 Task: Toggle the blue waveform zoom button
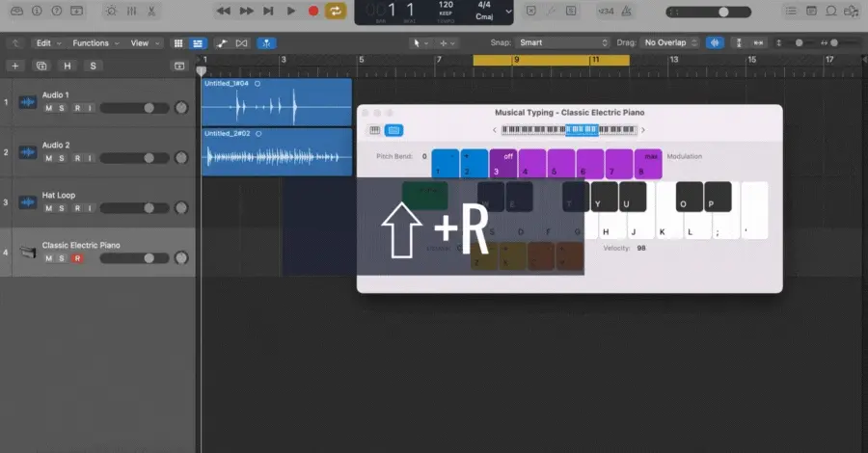pos(715,42)
